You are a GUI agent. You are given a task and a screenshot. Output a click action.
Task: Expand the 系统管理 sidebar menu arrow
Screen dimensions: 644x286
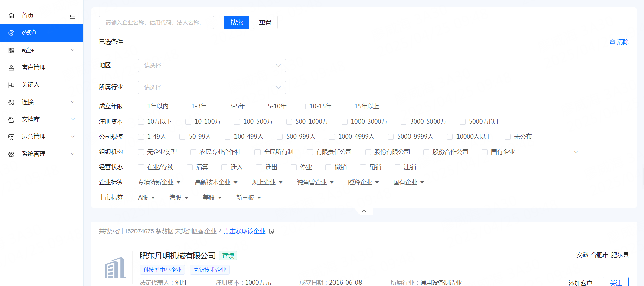tap(72, 154)
